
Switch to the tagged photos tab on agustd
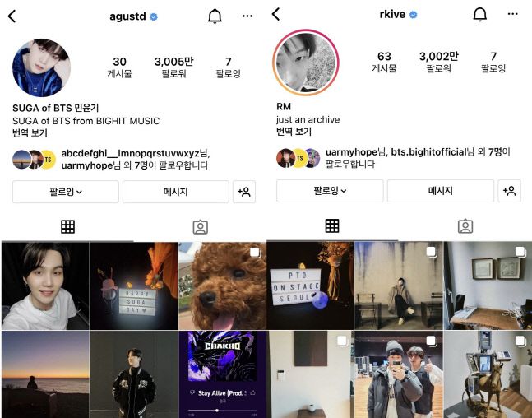click(x=200, y=227)
